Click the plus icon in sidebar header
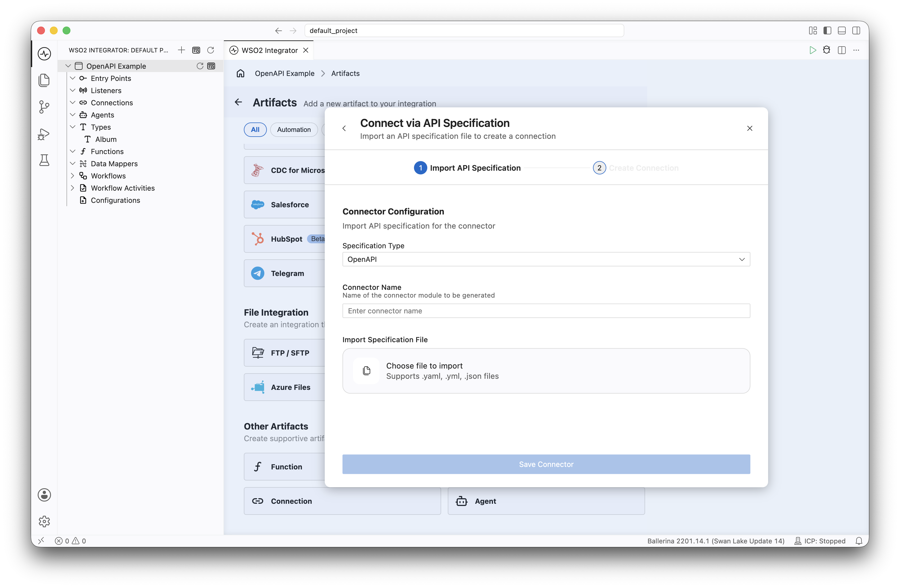This screenshot has height=588, width=900. 181,50
